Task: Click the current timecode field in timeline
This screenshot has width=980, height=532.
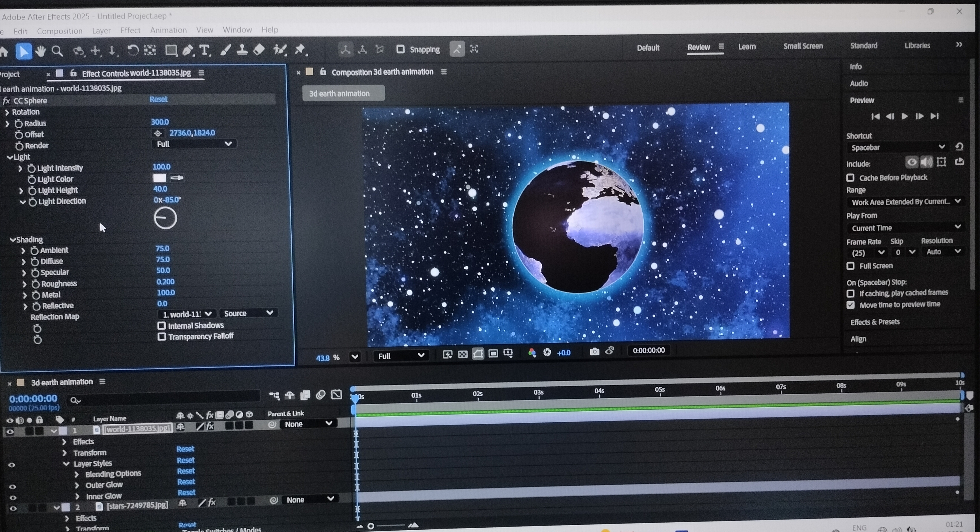Action: (33, 398)
